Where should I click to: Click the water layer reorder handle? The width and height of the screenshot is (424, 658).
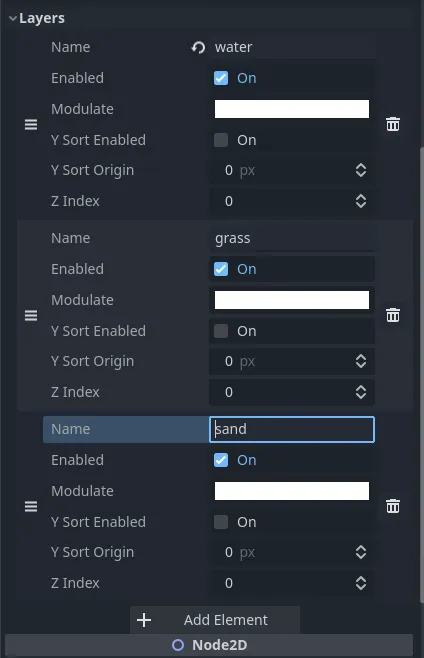pos(31,125)
